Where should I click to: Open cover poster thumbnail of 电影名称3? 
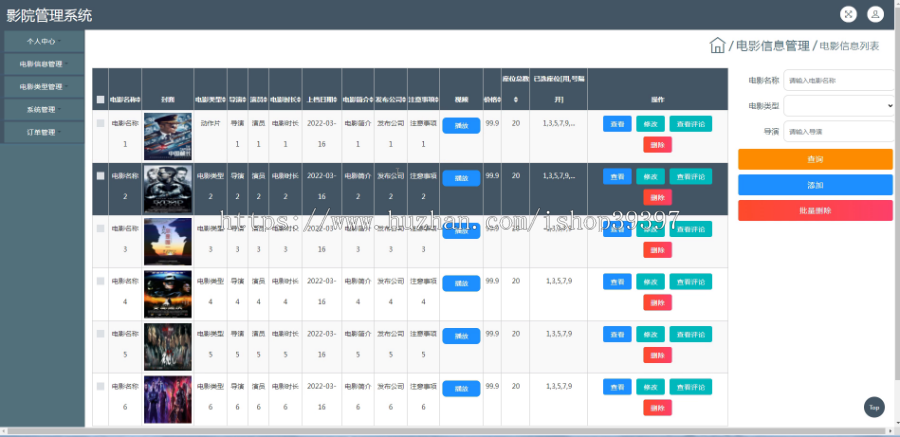pyautogui.click(x=168, y=241)
